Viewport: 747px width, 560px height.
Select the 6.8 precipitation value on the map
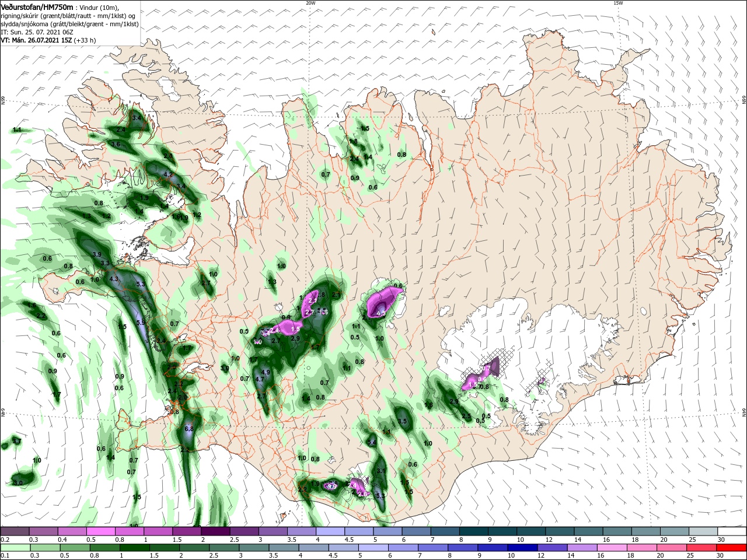pyautogui.click(x=189, y=429)
